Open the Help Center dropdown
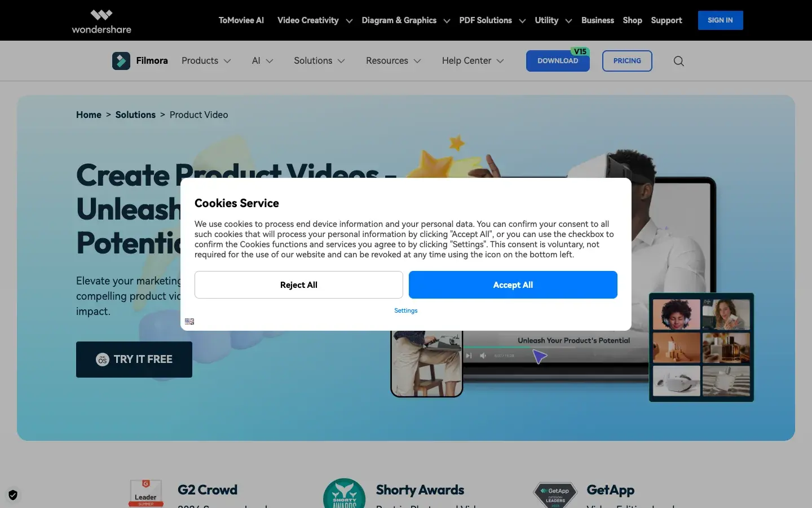812x508 pixels. [x=473, y=61]
